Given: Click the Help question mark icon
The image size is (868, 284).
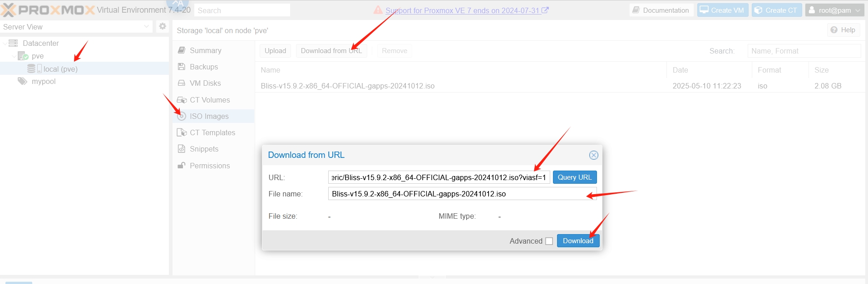Looking at the screenshot, I should click(x=834, y=30).
